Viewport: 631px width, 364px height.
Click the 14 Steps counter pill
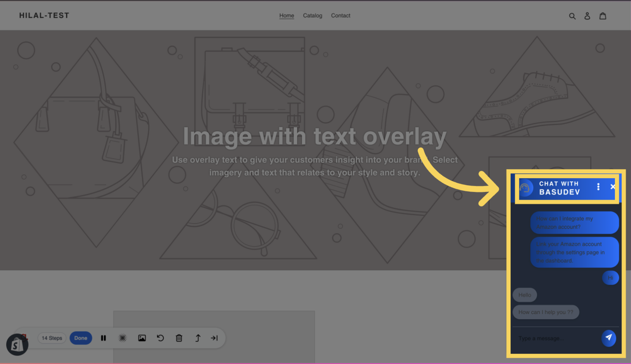click(x=52, y=338)
